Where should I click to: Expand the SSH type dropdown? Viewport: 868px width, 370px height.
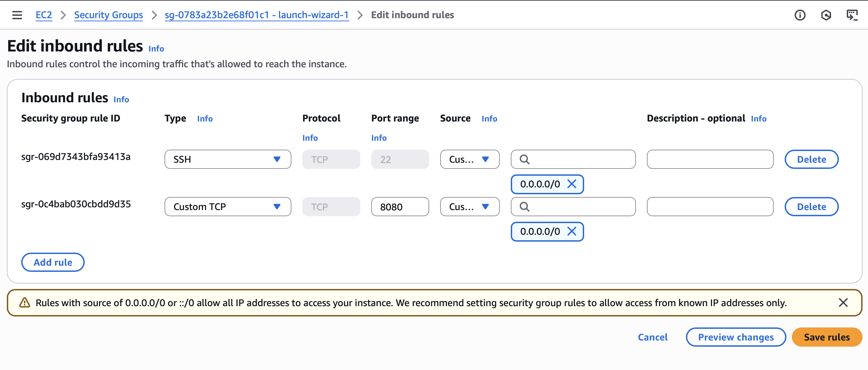[x=228, y=159]
